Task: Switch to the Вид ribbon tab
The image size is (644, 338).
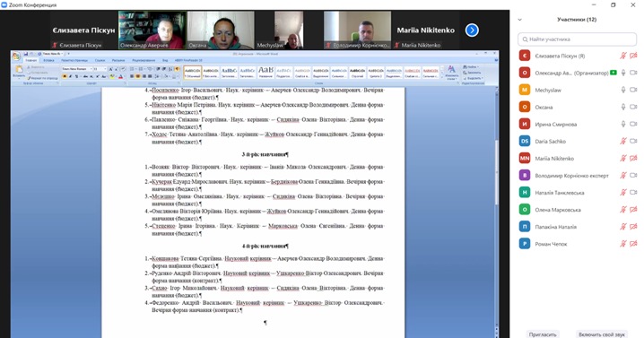Action: coord(165,60)
